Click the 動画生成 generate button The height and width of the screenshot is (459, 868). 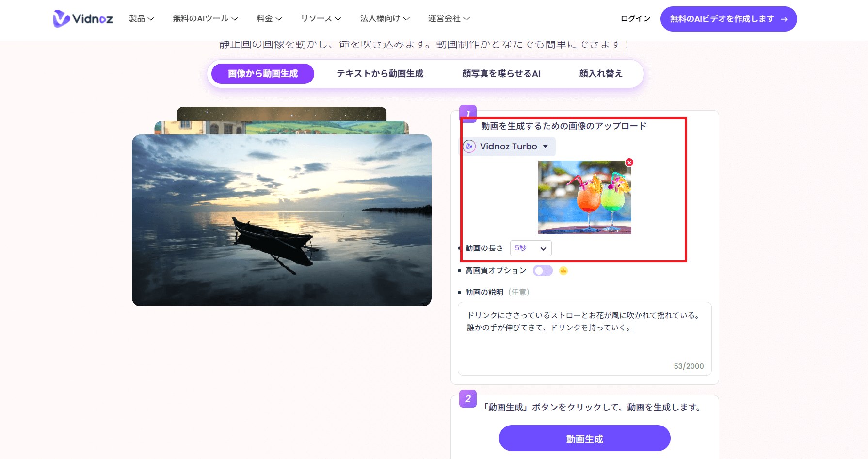click(x=584, y=438)
